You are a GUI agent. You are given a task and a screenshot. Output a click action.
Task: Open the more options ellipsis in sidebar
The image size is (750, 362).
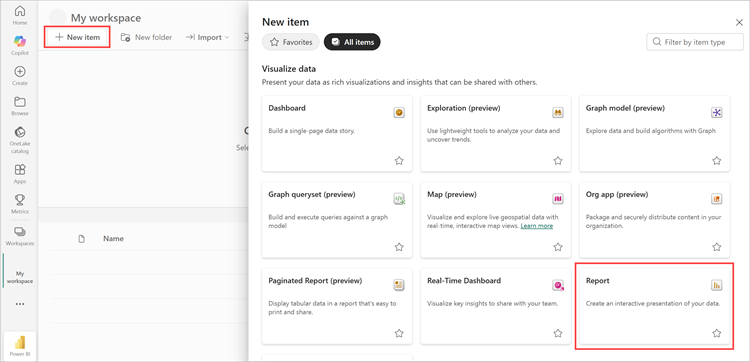click(x=20, y=304)
